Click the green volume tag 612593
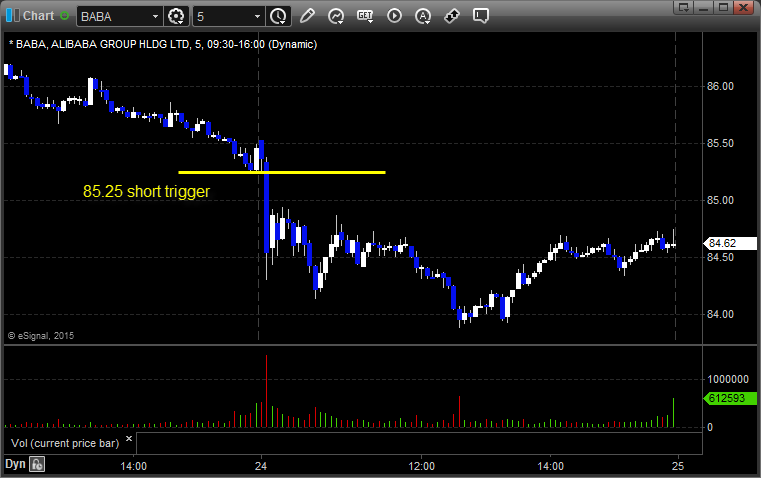761x478 pixels. (x=730, y=398)
